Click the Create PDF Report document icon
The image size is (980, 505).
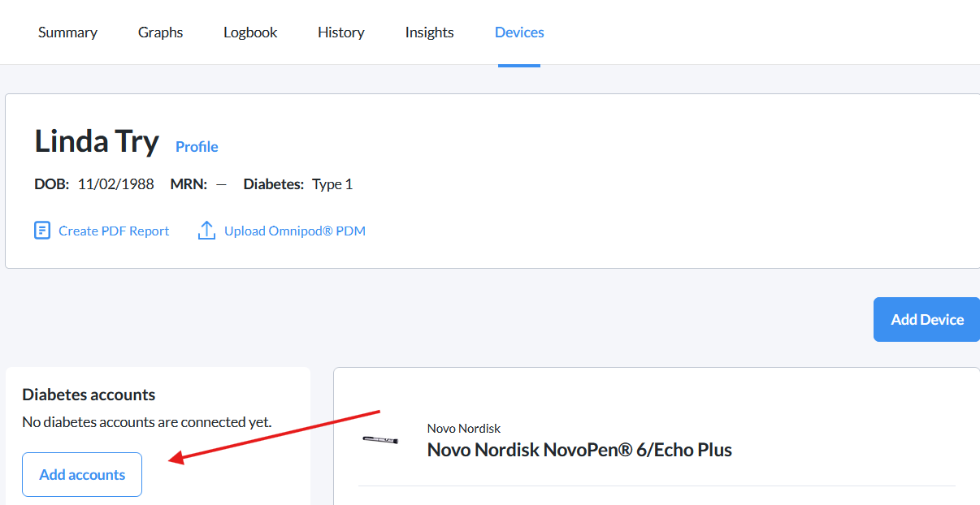[x=42, y=231]
